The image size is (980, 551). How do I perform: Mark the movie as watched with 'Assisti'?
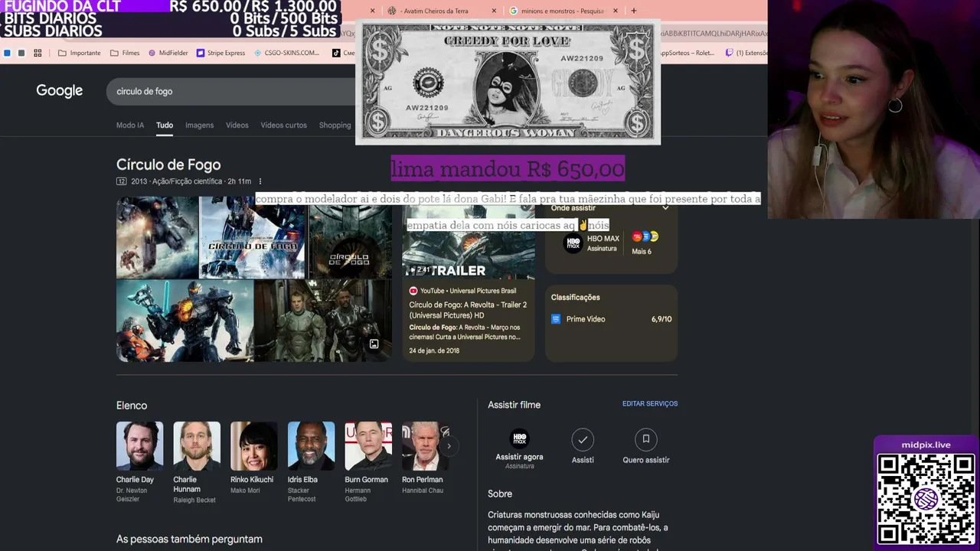(x=583, y=439)
